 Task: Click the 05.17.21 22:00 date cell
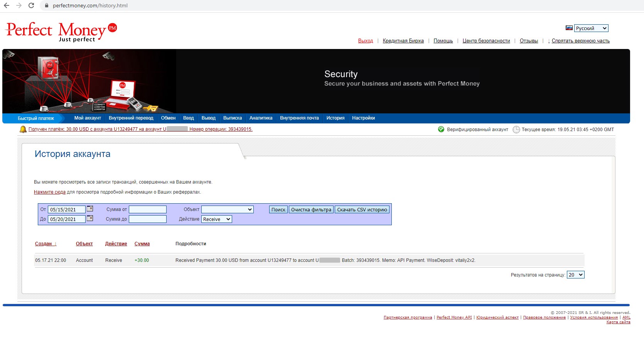click(51, 260)
